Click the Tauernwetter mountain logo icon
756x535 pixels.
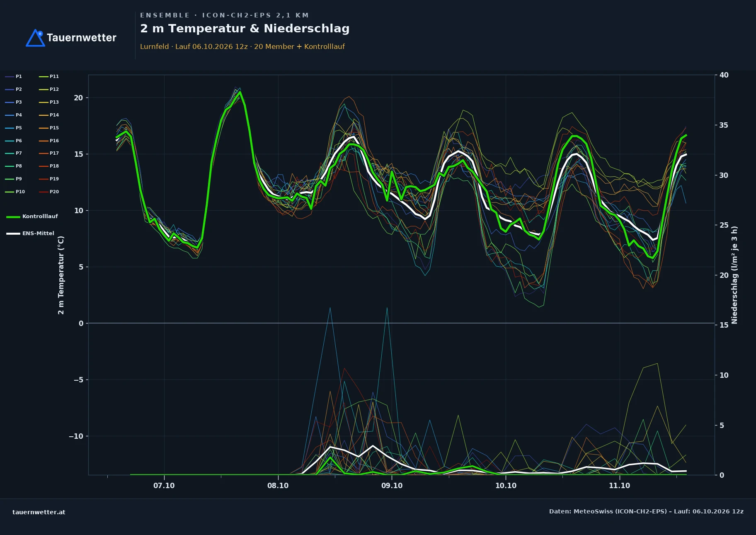35,38
